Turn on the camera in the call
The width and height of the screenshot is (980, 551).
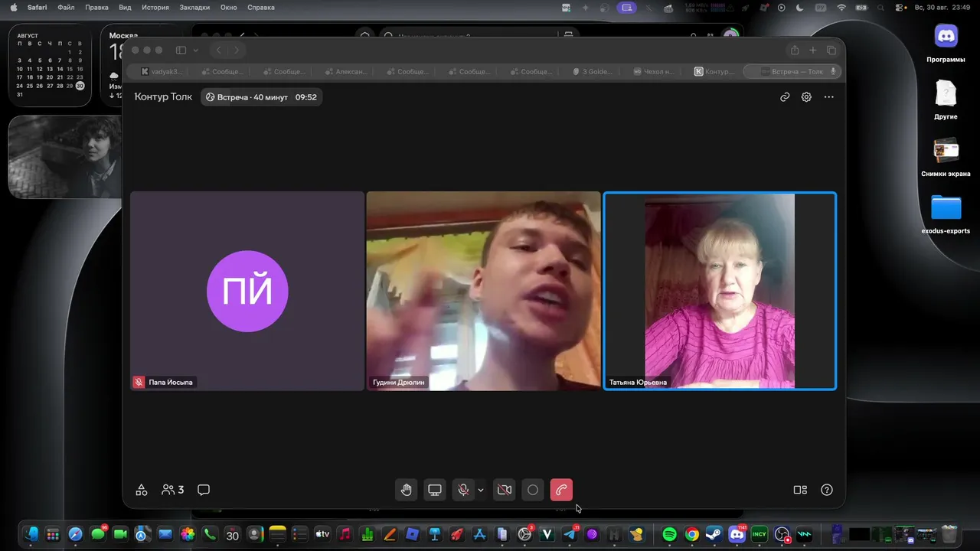point(505,490)
